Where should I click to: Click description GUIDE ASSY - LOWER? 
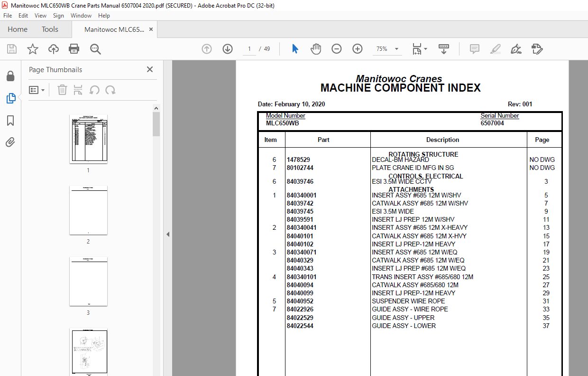[x=404, y=326]
